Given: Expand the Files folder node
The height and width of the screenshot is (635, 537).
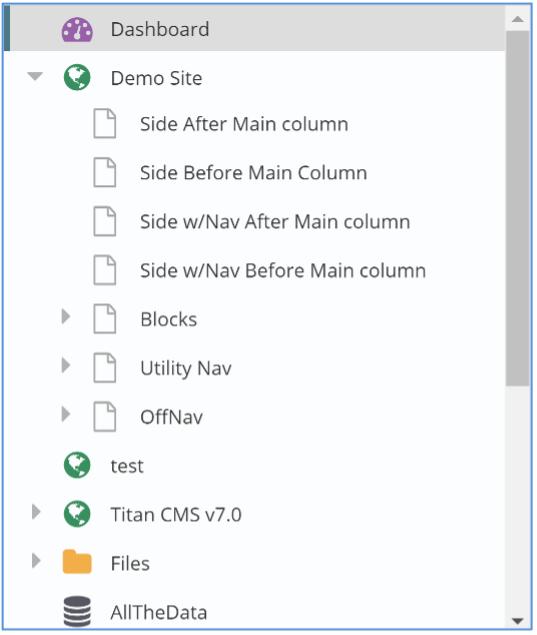Looking at the screenshot, I should pos(36,561).
